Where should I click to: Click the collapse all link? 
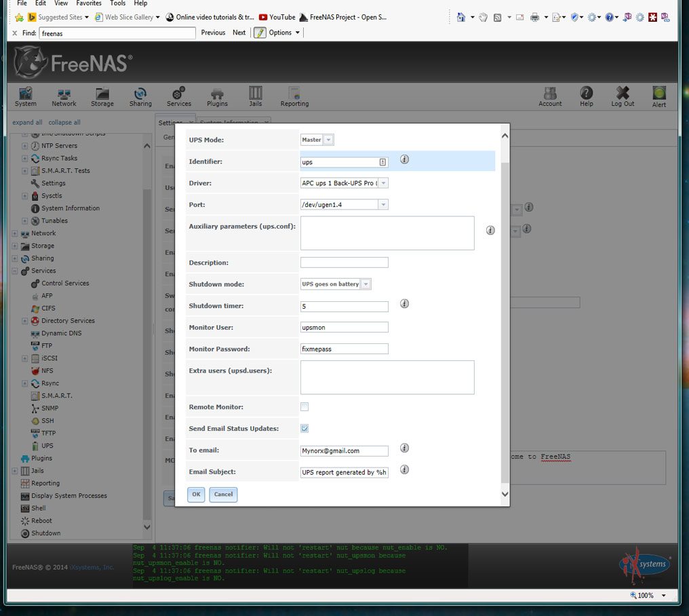pos(64,122)
